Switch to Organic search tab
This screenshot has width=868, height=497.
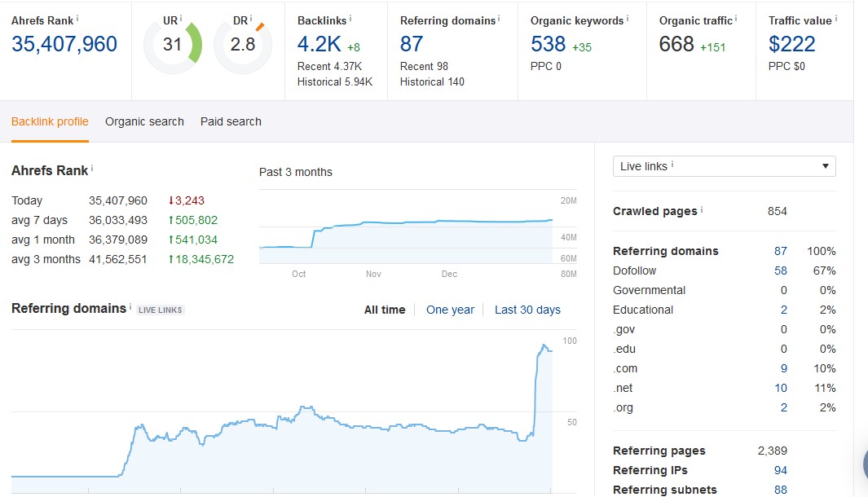tap(144, 121)
